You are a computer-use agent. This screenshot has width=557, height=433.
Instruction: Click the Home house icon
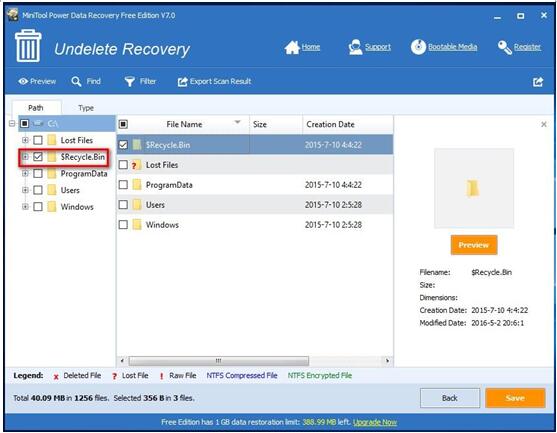pos(292,47)
